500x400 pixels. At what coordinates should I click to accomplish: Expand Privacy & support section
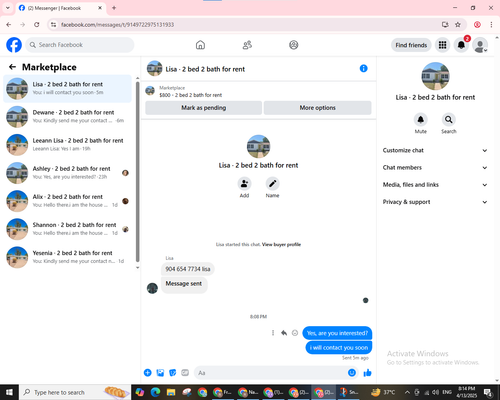click(435, 202)
